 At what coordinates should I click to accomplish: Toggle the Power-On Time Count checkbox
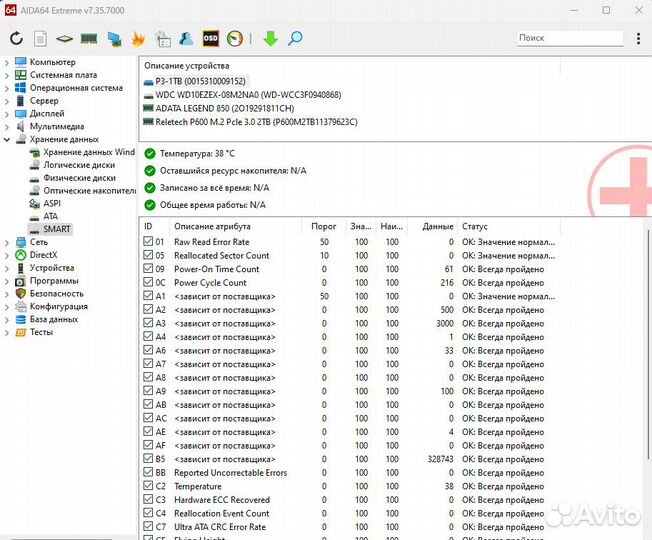click(148, 269)
